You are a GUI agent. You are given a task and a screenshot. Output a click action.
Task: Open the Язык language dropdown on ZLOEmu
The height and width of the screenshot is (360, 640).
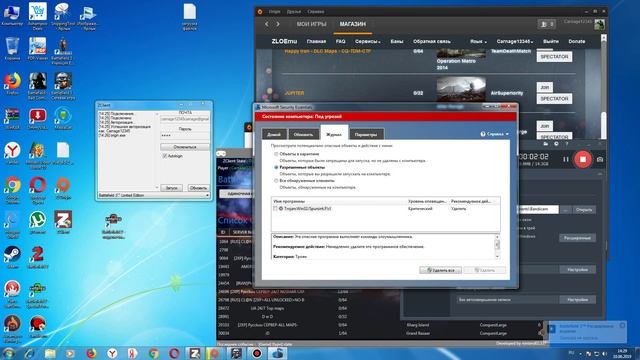click(x=478, y=41)
